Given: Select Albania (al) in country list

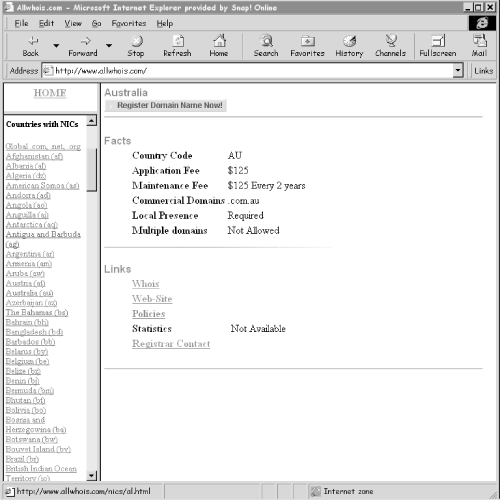Looking at the screenshot, I should point(26,166).
